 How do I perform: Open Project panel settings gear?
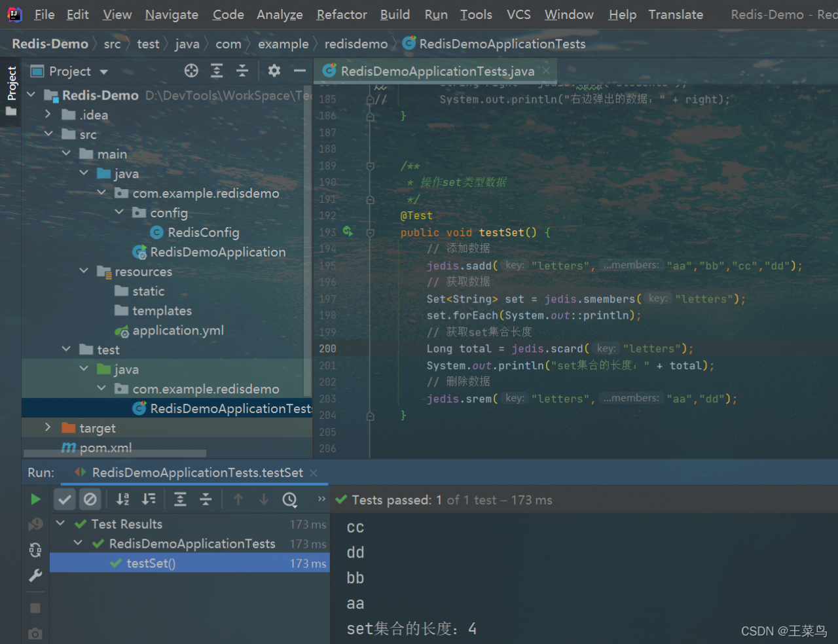(x=274, y=71)
